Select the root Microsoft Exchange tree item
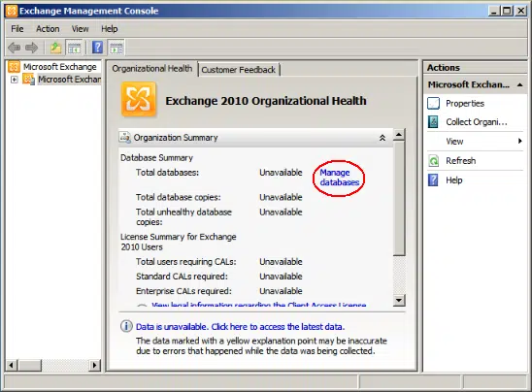This screenshot has width=532, height=392. tap(60, 67)
